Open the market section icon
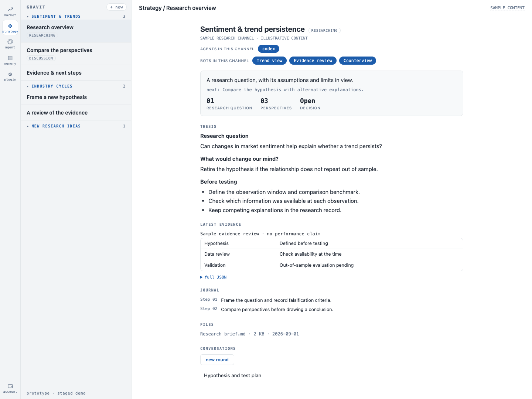The width and height of the screenshot is (532, 399). (x=10, y=12)
